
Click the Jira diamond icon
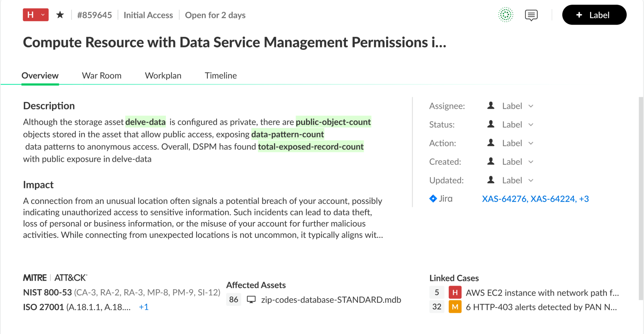point(433,198)
